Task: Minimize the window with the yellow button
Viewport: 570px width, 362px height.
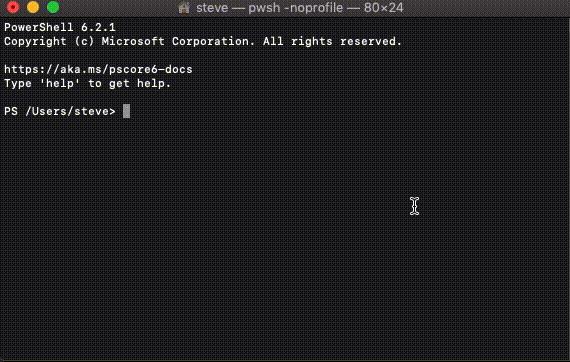Action: pos(33,7)
